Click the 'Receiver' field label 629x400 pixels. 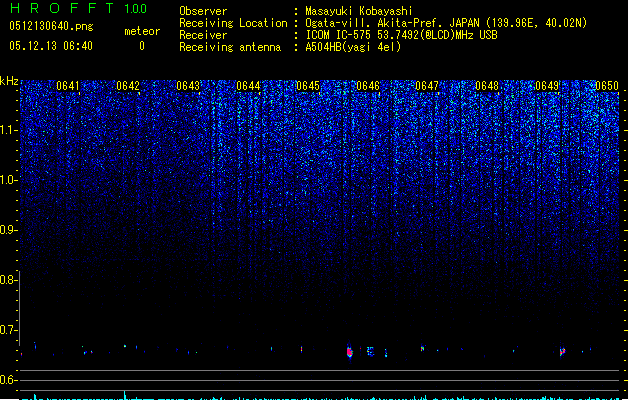[x=203, y=35]
